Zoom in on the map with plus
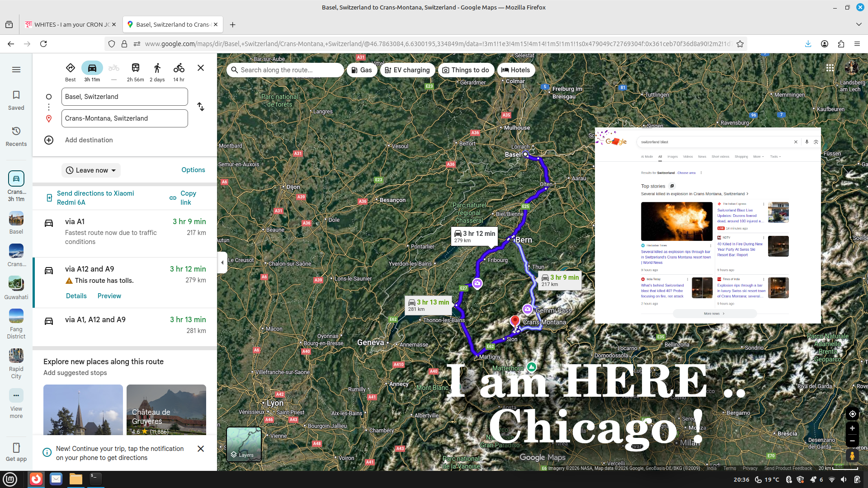This screenshot has width=868, height=488. 852,428
